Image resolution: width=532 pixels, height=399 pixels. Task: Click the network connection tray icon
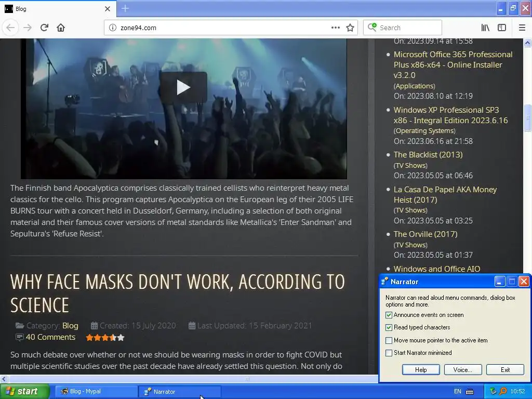coord(493,391)
